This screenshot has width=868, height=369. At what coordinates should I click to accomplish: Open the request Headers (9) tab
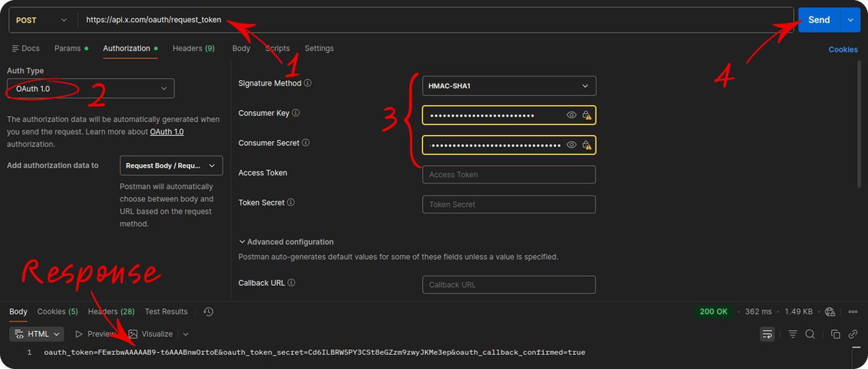click(193, 48)
